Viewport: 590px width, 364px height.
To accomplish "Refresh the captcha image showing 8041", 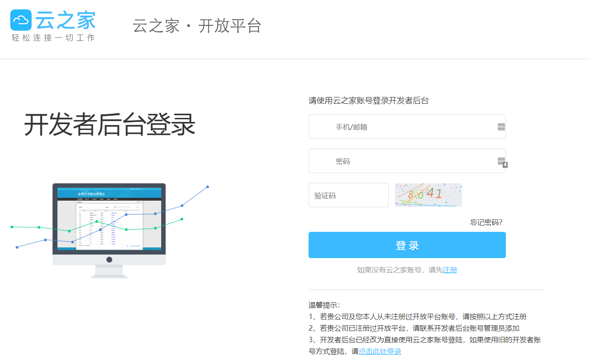I will tap(428, 195).
